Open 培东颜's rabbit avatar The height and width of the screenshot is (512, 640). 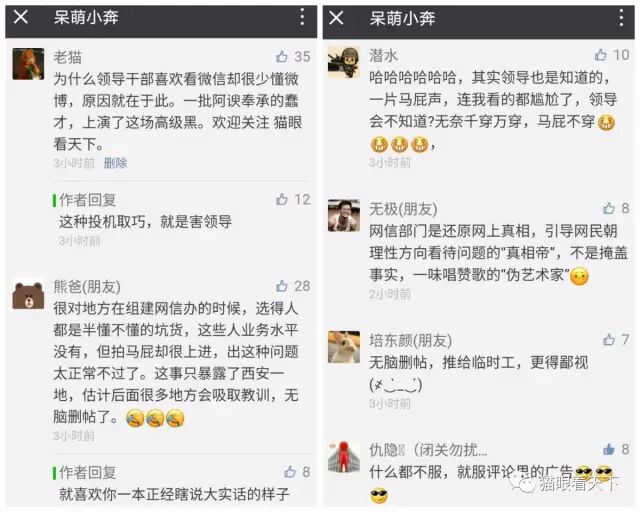[x=344, y=347]
